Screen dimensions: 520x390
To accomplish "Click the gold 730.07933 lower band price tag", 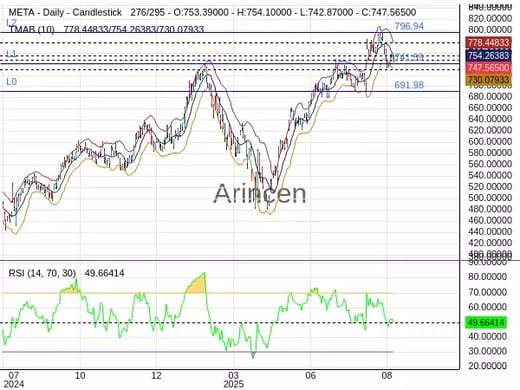I will tap(488, 80).
